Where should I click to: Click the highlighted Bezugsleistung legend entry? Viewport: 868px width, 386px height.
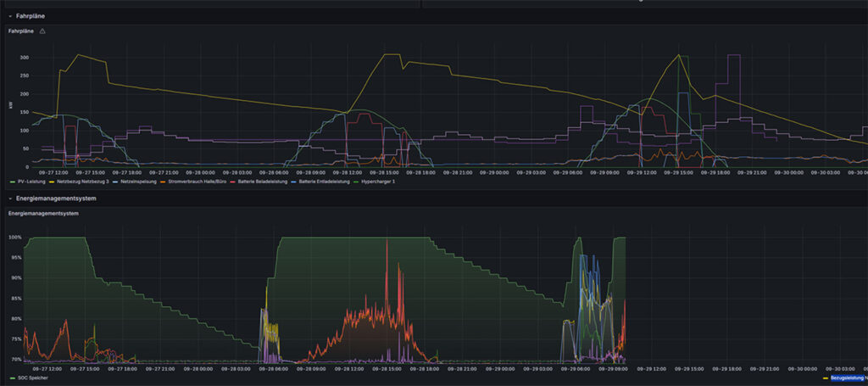848,378
